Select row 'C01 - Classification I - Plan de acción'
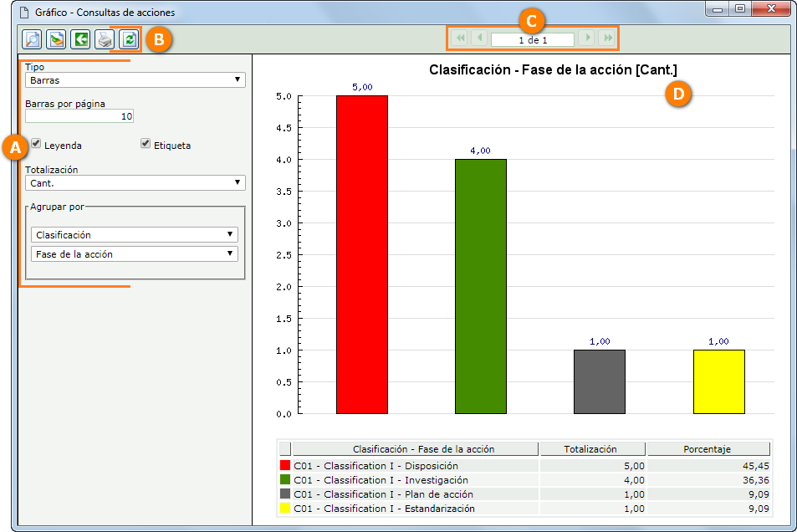The image size is (797, 532). (525, 494)
